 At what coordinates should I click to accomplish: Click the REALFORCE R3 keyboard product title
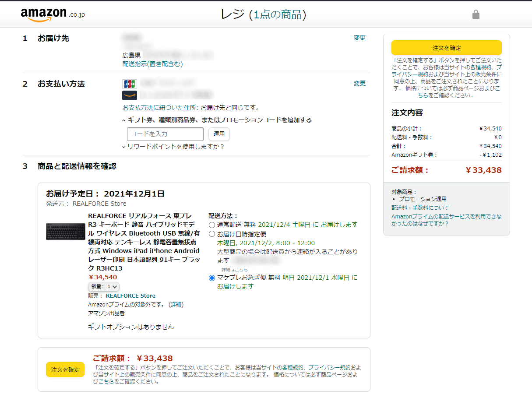tap(144, 242)
